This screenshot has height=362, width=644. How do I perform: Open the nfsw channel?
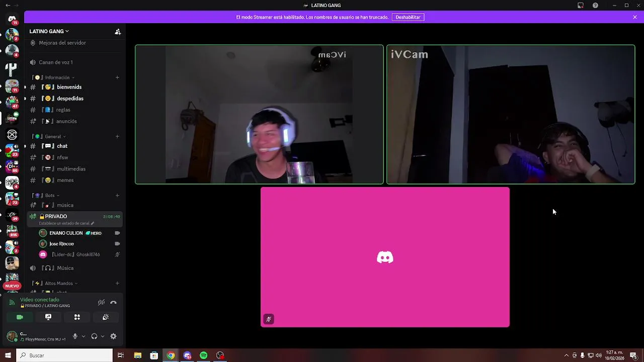74,157
